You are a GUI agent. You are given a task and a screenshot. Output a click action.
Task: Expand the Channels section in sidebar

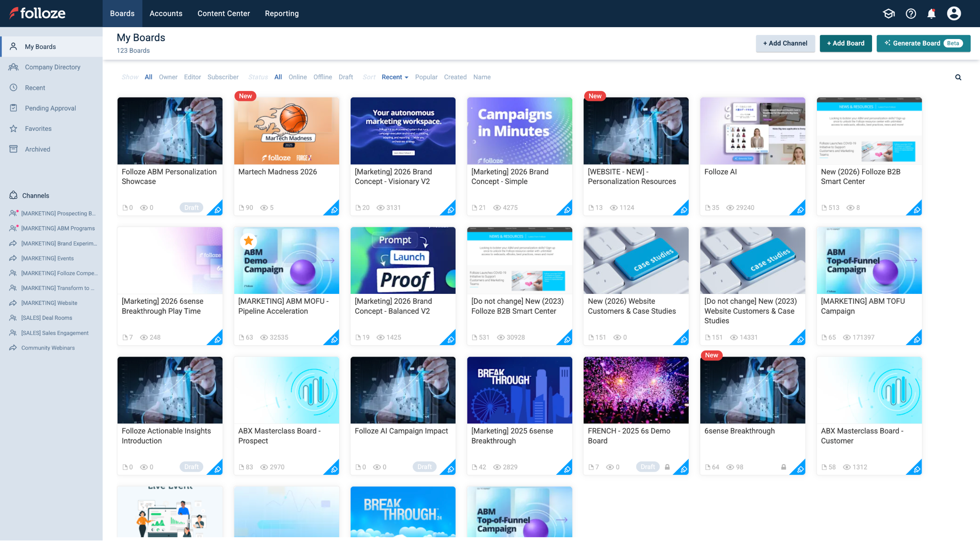(35, 196)
